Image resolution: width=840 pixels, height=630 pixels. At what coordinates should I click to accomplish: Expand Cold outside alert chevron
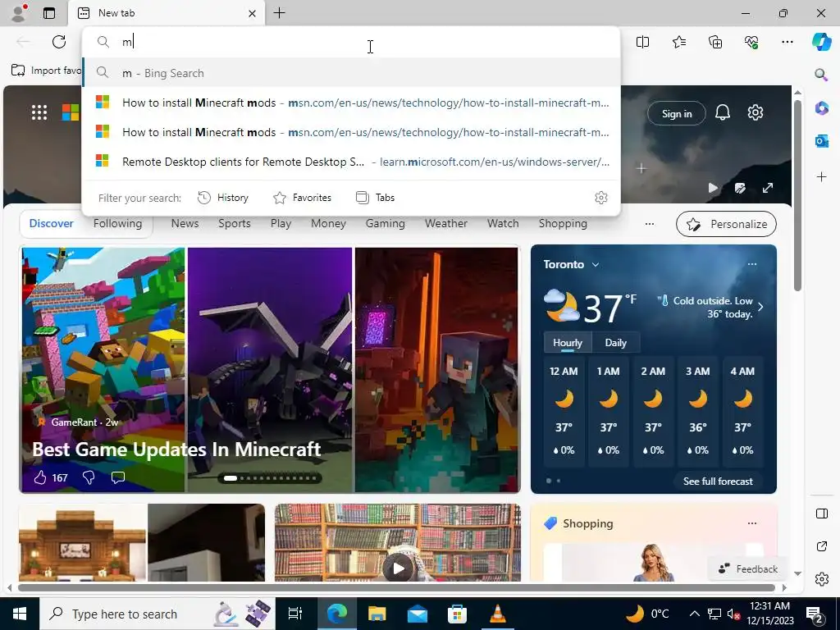tap(760, 307)
